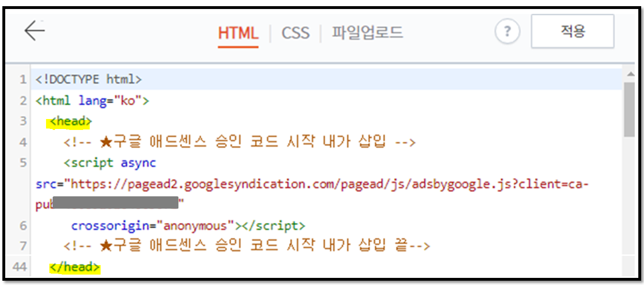Image resolution: width=644 pixels, height=285 pixels.
Task: Click line number 44 in gutter
Action: [x=19, y=267]
